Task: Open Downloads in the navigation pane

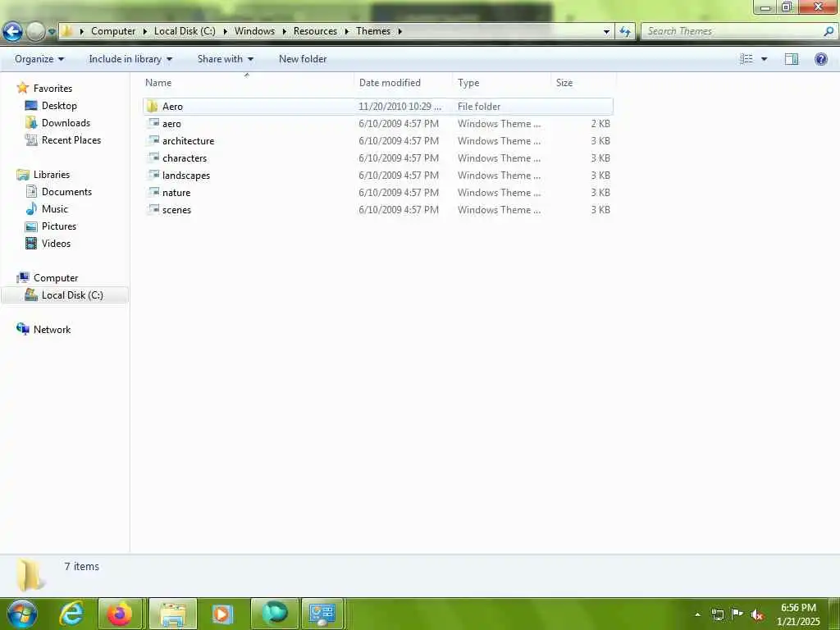Action: (66, 123)
